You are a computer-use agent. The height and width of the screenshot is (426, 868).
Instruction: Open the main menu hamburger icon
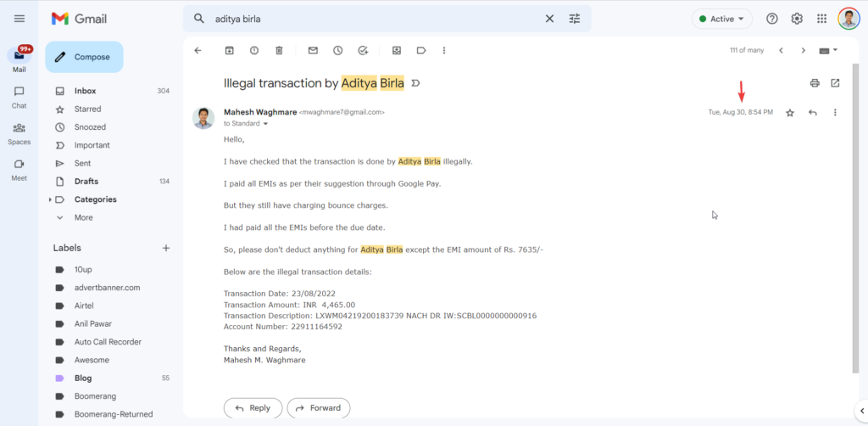[x=19, y=19]
